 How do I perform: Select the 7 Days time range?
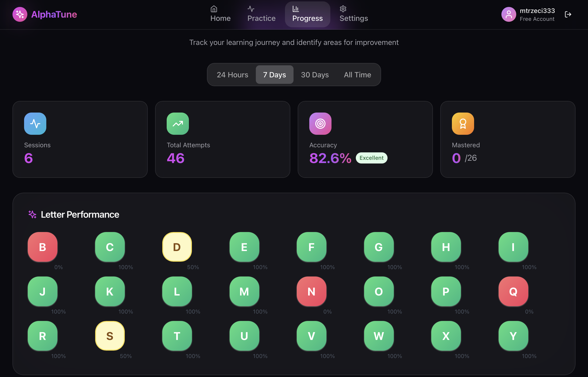(274, 75)
